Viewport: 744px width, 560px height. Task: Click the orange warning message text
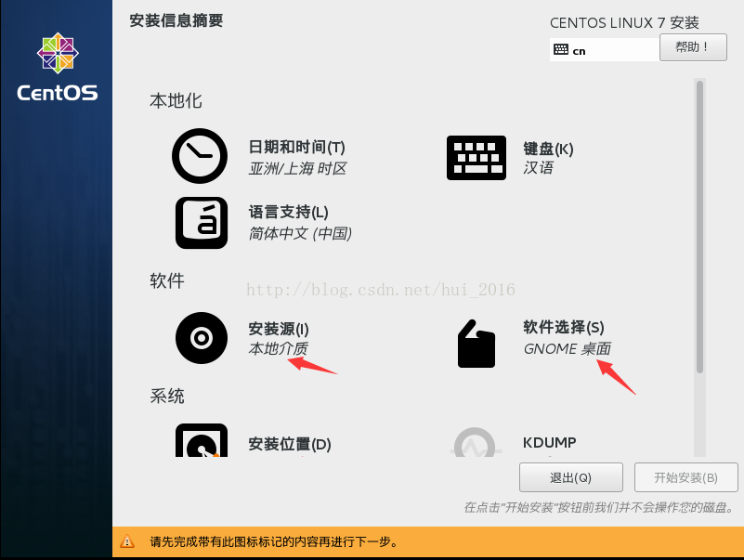pos(274,541)
